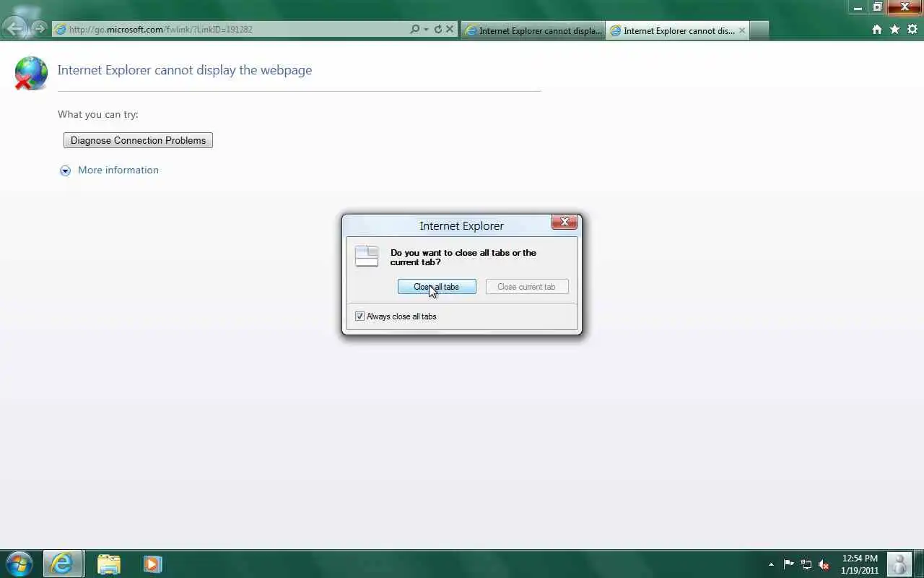
Task: Select the go.microsoft.com URL address field
Action: [x=231, y=30]
